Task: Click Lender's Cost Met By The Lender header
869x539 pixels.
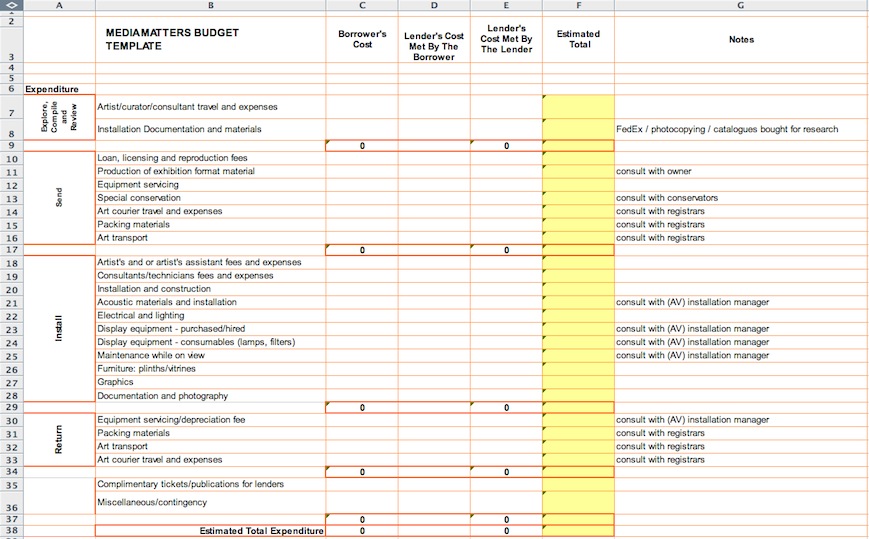Action: coord(506,39)
